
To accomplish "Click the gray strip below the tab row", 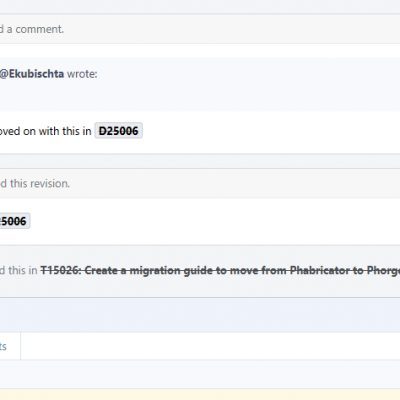I will (x=200, y=374).
